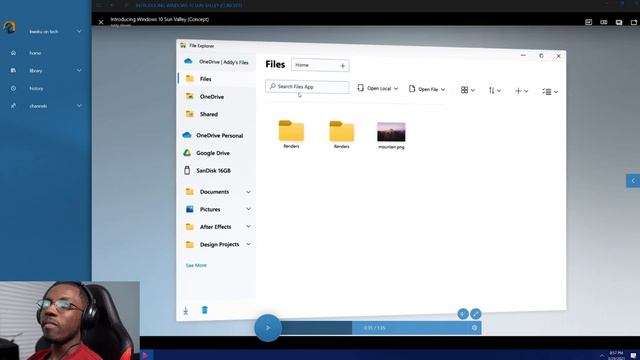Open the new item plus dropdown
640x360 pixels.
click(522, 91)
